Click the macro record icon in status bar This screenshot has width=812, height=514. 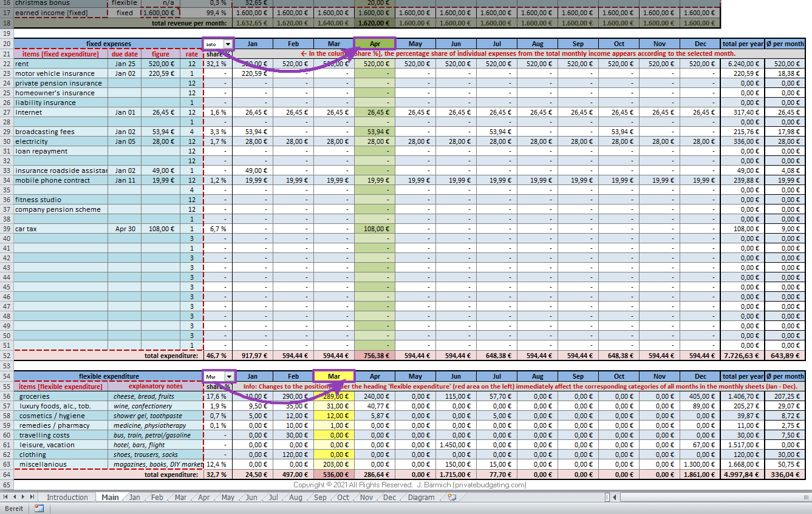pyautogui.click(x=39, y=509)
